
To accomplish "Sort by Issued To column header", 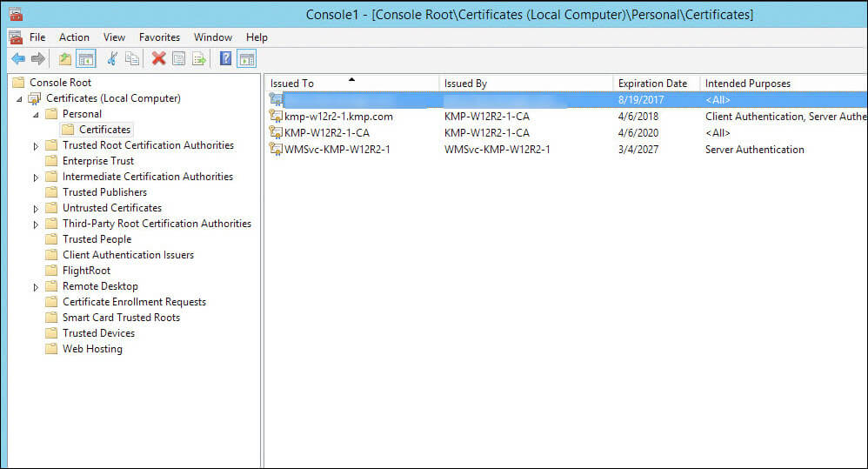I will pyautogui.click(x=352, y=84).
